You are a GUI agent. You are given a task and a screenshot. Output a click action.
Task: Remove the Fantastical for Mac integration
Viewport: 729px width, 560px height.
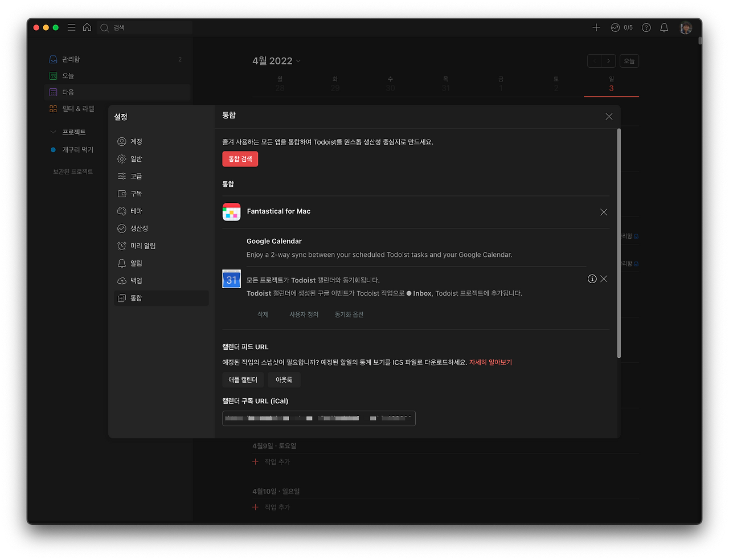pos(604,212)
